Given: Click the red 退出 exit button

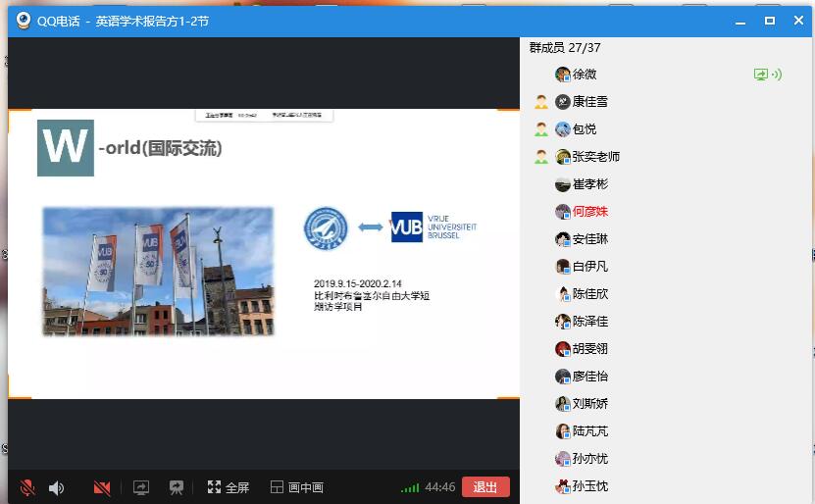Looking at the screenshot, I should pyautogui.click(x=485, y=487).
